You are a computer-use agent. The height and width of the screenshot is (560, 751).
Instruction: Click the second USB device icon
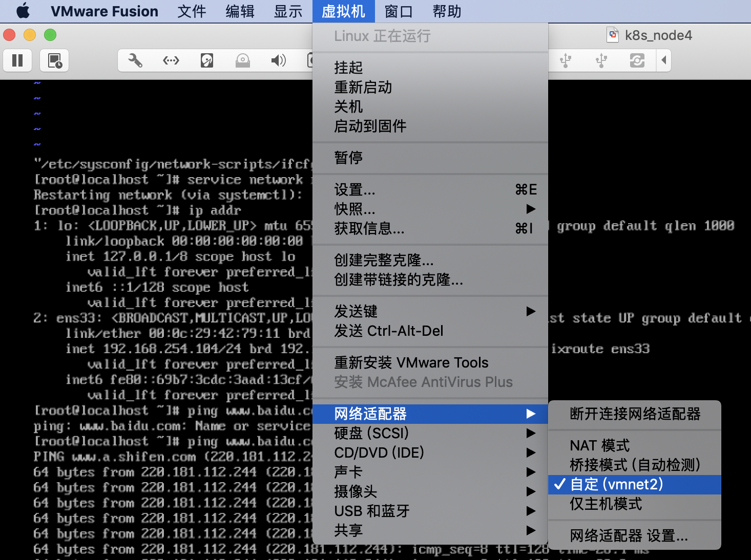601,60
